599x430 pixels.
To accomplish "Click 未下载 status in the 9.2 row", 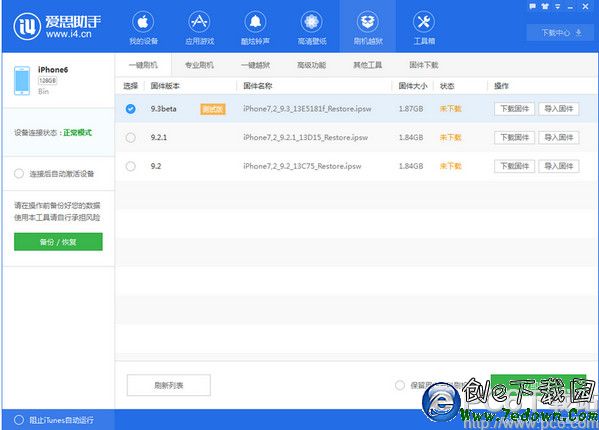I will pyautogui.click(x=451, y=166).
